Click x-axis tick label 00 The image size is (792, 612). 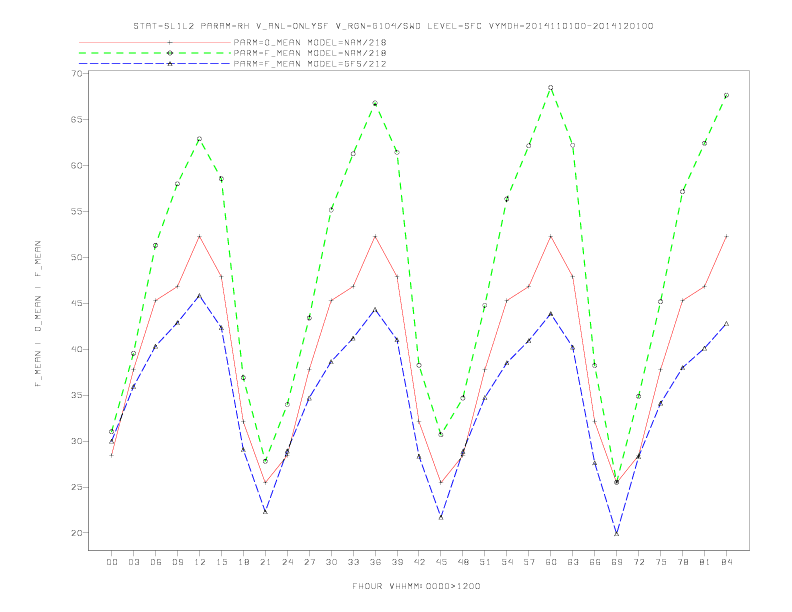tap(112, 562)
